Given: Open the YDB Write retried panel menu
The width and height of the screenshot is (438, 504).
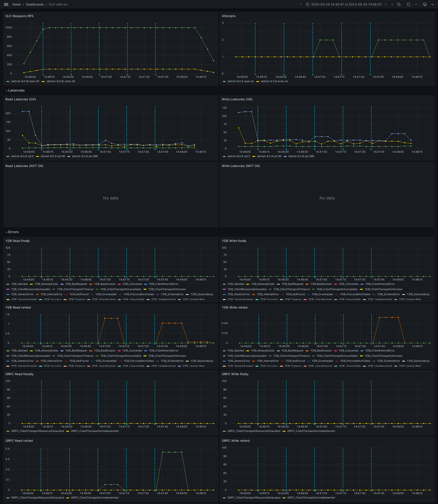Looking at the screenshot, I should pyautogui.click(x=234, y=308).
